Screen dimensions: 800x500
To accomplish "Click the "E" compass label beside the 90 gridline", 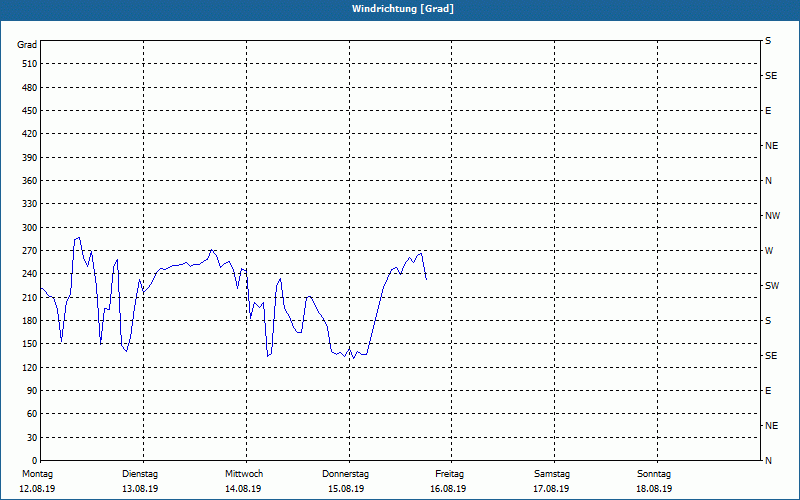I will (768, 391).
